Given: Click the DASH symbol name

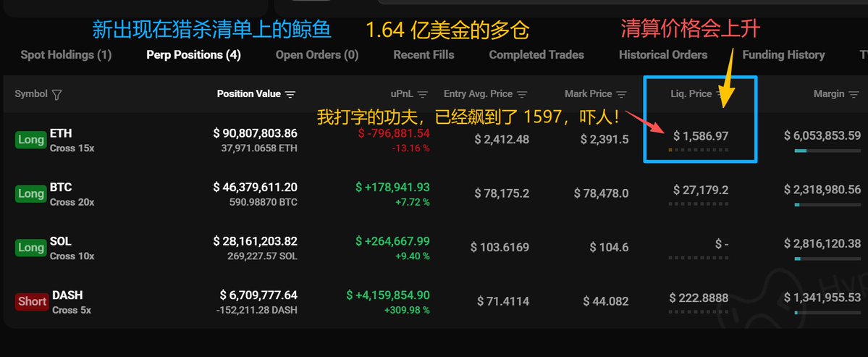Looking at the screenshot, I should [67, 295].
